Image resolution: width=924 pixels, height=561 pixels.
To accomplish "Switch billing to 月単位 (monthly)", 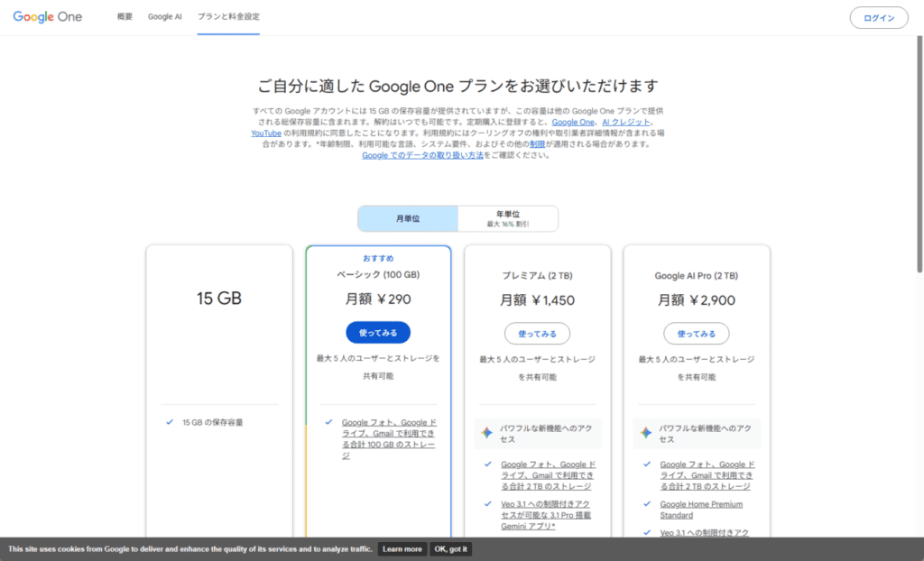I will 408,218.
